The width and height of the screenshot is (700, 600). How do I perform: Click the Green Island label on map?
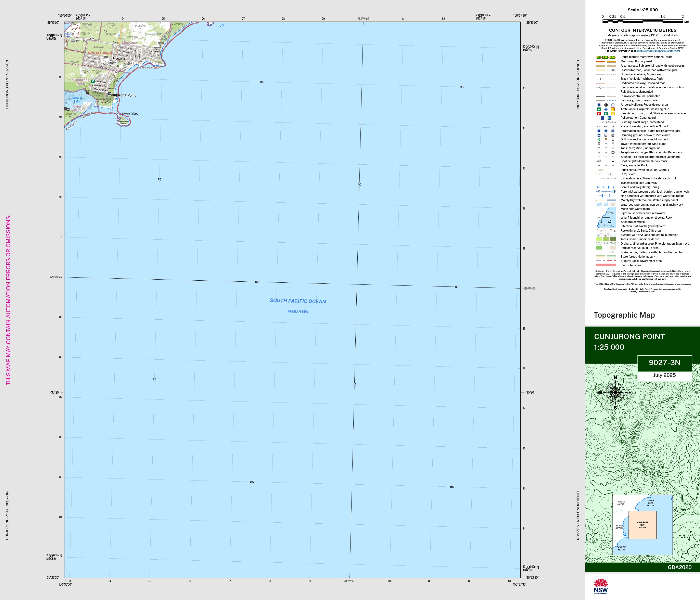(x=130, y=114)
